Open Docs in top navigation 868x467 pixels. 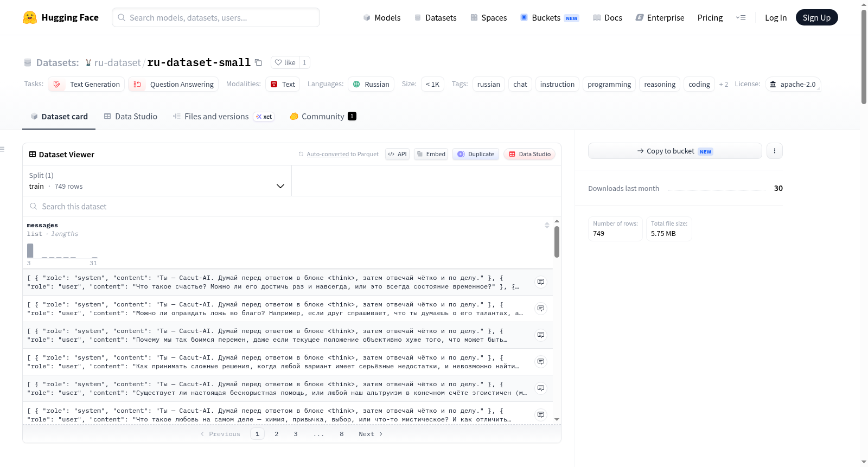(608, 18)
